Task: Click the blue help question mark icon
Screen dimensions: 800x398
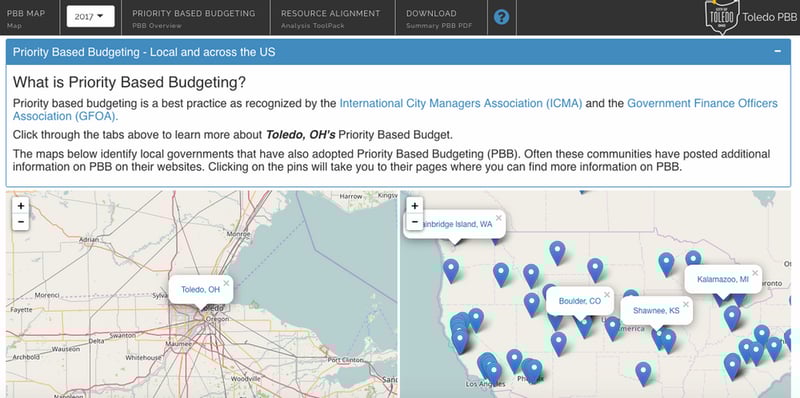Action: (x=502, y=17)
